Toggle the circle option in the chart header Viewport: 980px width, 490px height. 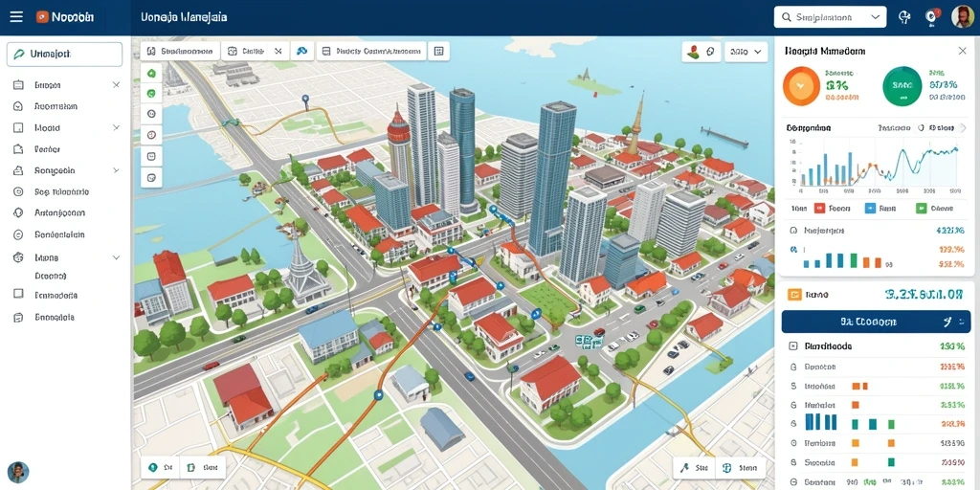(921, 127)
